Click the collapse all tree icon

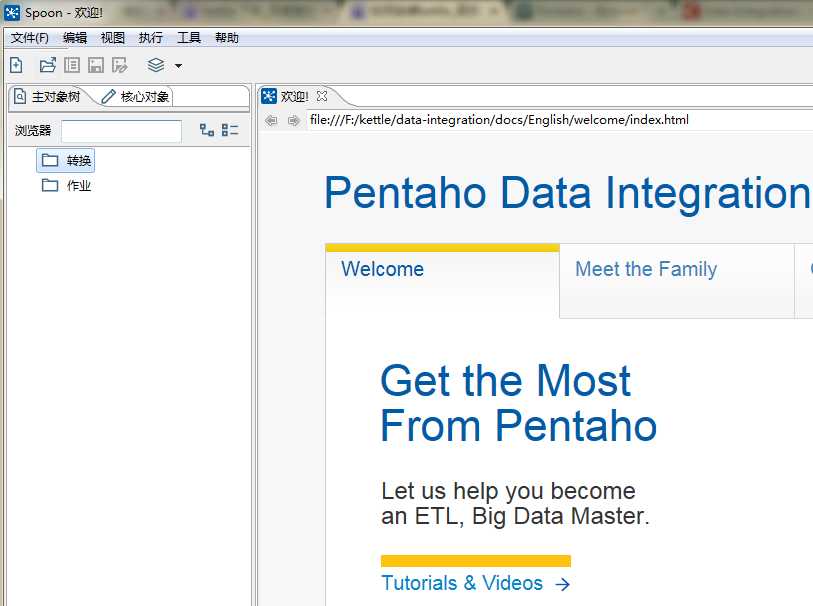(230, 130)
